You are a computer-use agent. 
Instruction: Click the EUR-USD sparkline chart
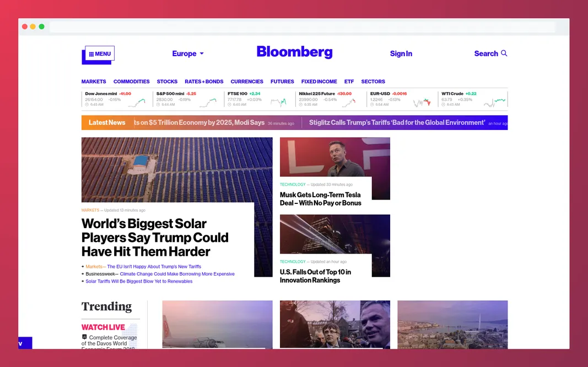[x=422, y=102]
